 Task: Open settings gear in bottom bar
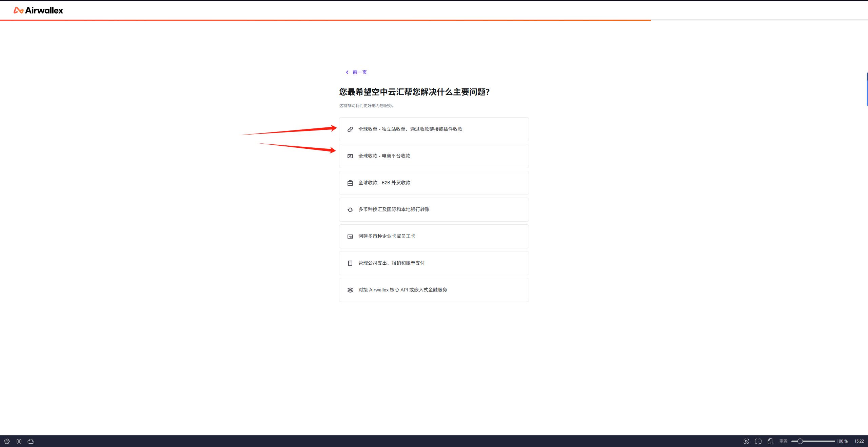click(7, 441)
